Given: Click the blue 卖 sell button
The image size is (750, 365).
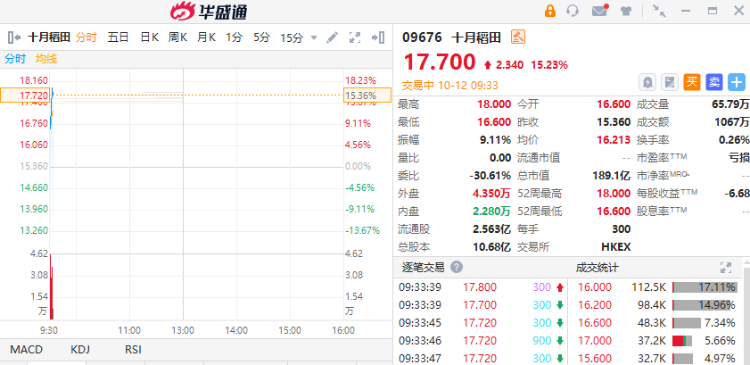Looking at the screenshot, I should click(714, 82).
